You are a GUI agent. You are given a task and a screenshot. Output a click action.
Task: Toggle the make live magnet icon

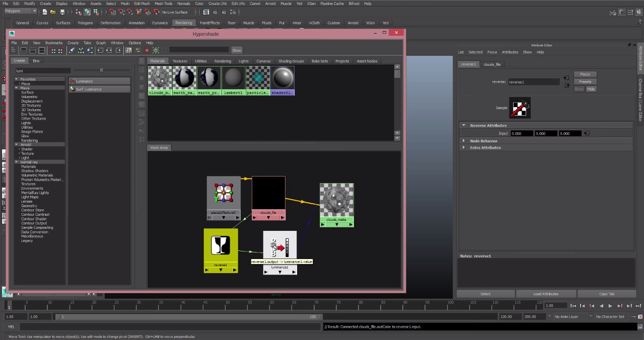pos(156,12)
